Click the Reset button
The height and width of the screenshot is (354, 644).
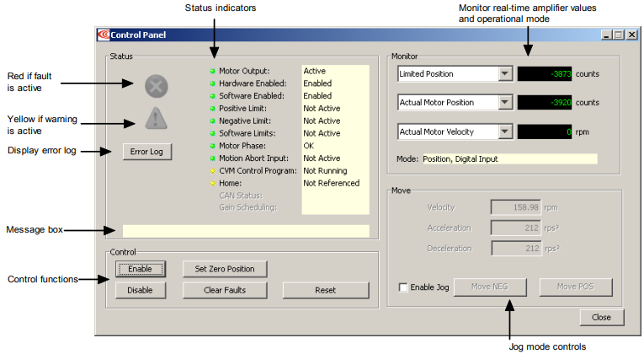coord(326,290)
